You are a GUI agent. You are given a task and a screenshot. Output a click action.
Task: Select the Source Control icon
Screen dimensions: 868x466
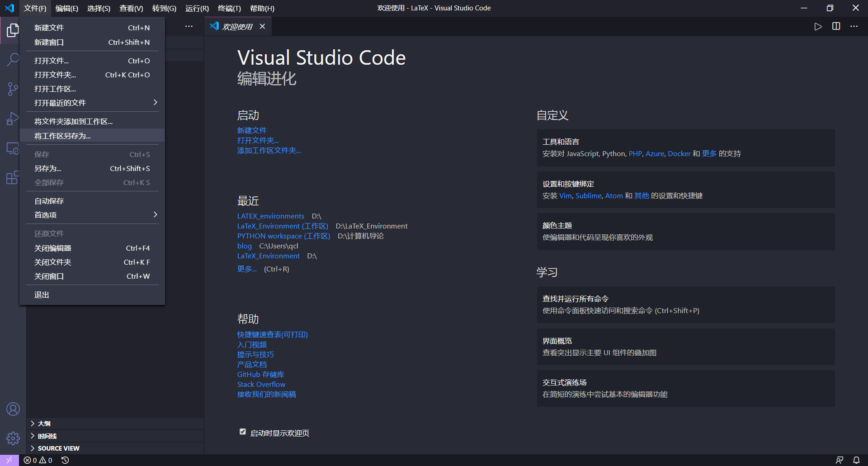[x=13, y=89]
